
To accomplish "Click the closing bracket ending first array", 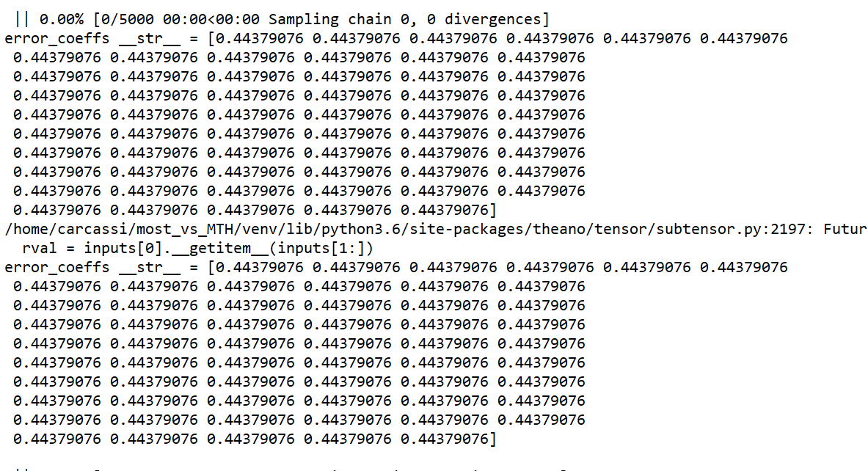I will [492, 211].
